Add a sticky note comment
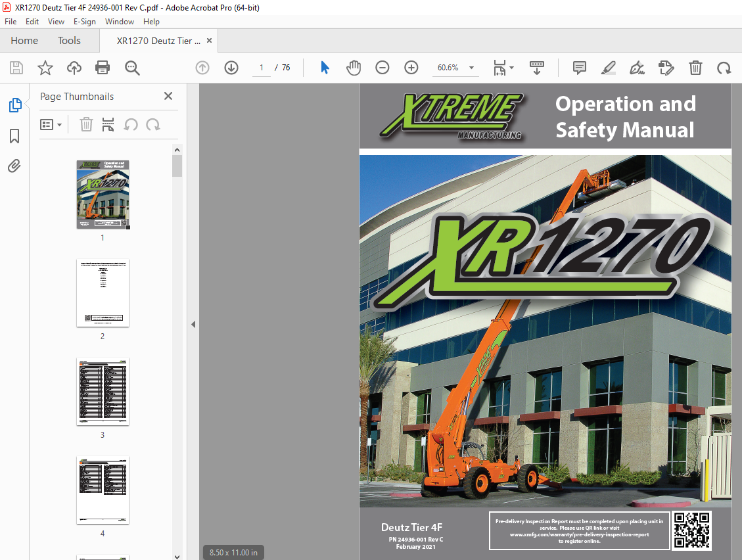The width and height of the screenshot is (742, 560). pyautogui.click(x=579, y=68)
